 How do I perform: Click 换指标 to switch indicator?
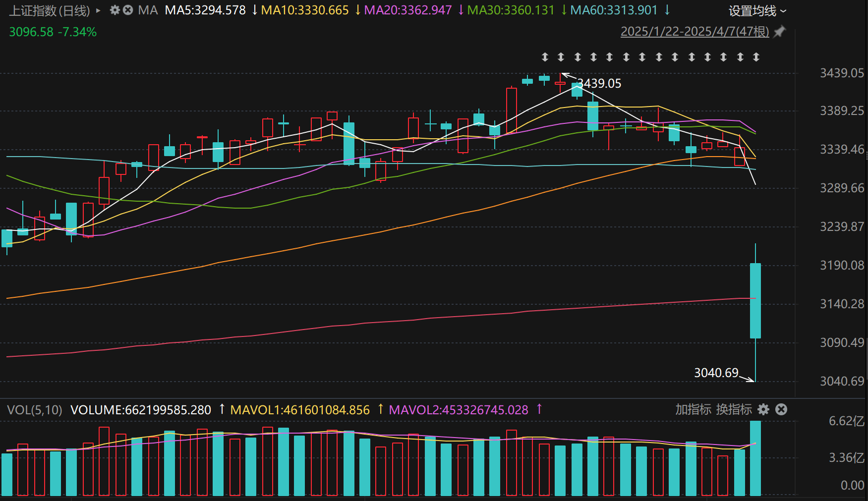(x=734, y=409)
